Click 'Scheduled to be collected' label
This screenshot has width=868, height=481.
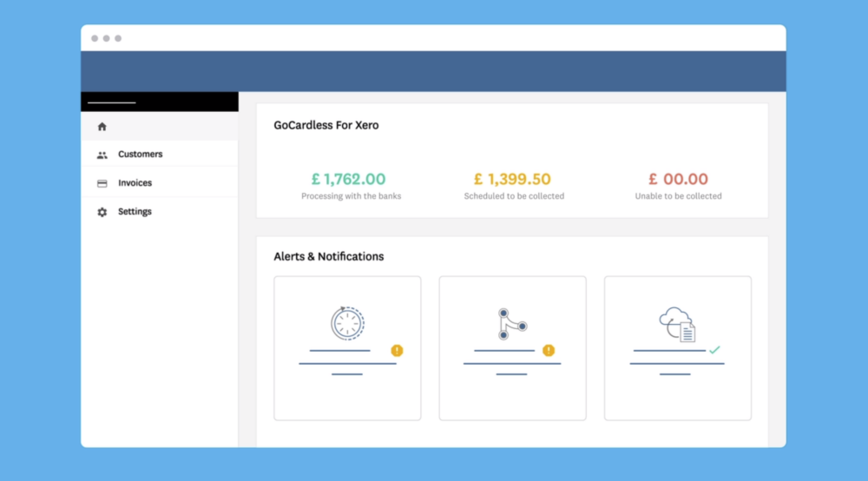514,196
